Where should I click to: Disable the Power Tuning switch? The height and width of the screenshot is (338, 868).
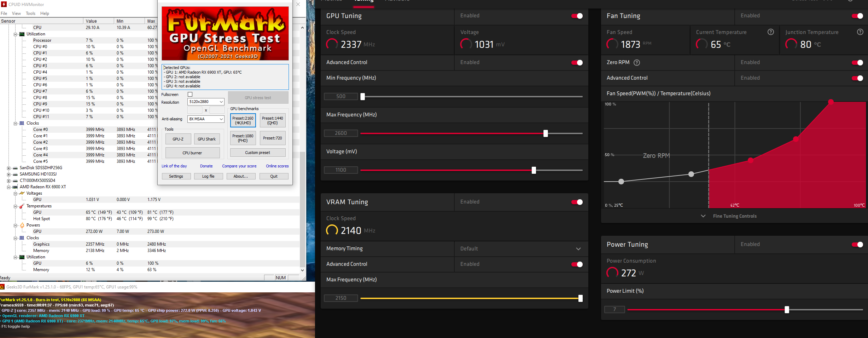tap(857, 245)
